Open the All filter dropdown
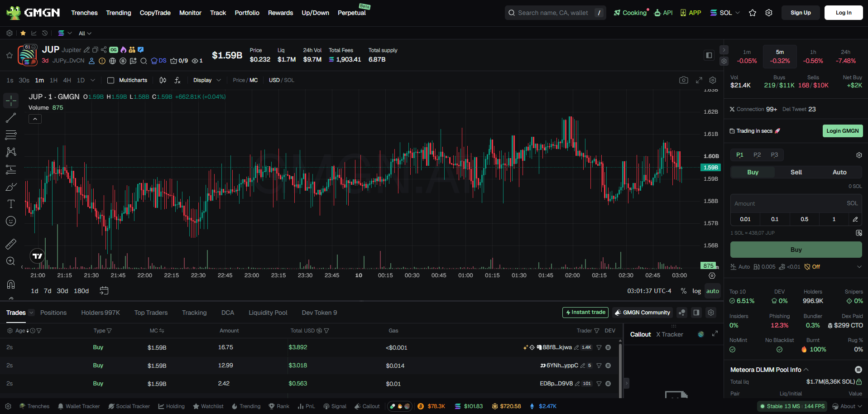Image resolution: width=868 pixels, height=414 pixels. tap(85, 34)
